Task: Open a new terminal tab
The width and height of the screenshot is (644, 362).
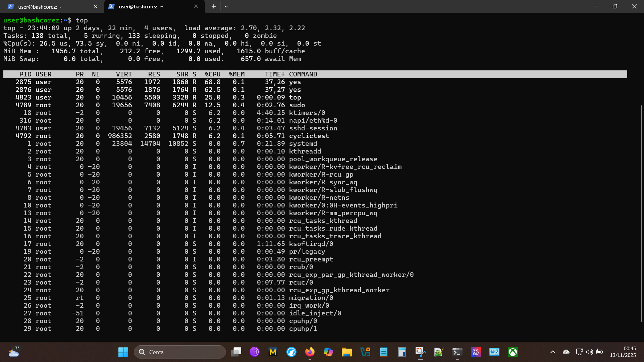Action: coord(213,6)
